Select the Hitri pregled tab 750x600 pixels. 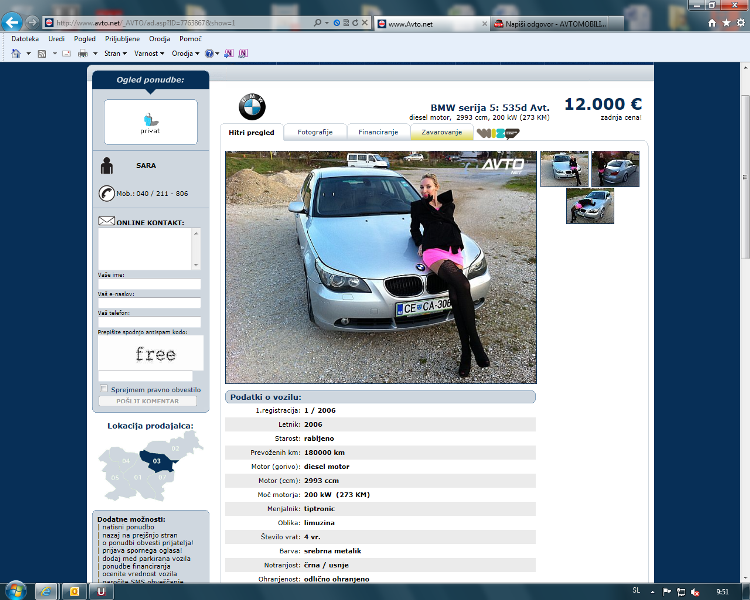tap(251, 133)
